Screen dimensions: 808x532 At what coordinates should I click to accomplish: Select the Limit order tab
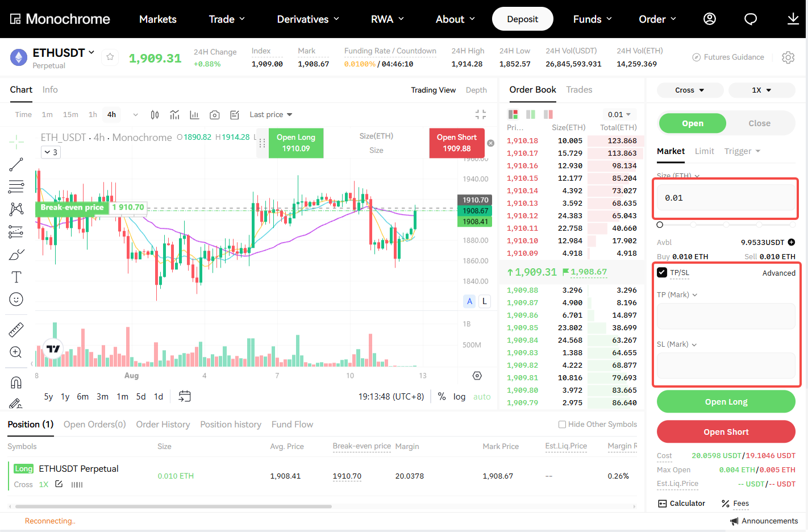[704, 151]
